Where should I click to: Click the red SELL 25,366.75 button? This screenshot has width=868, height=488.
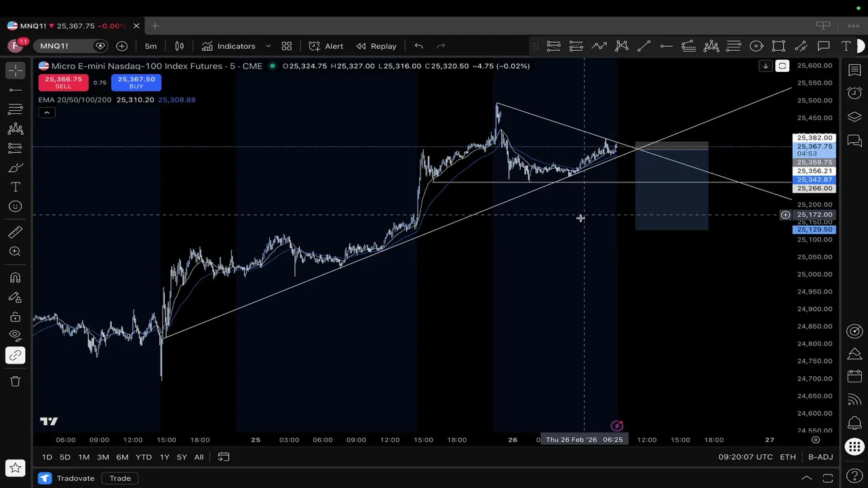pos(63,83)
